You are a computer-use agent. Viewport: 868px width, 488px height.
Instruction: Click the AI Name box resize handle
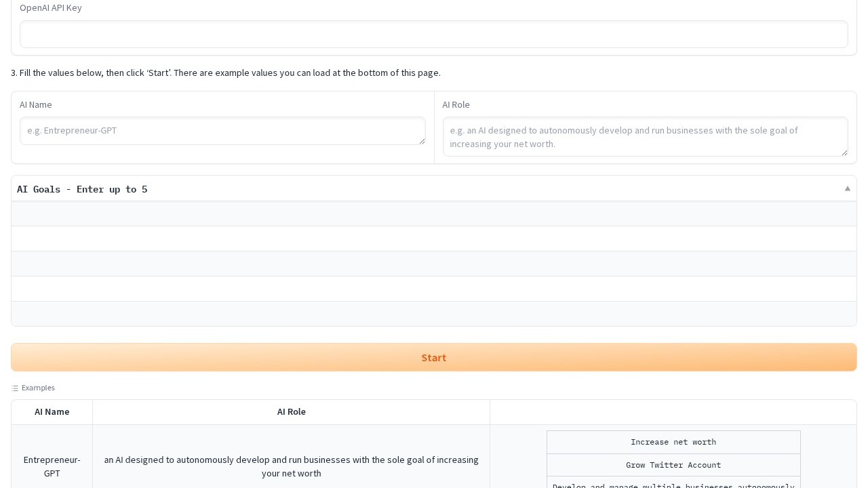pos(422,141)
